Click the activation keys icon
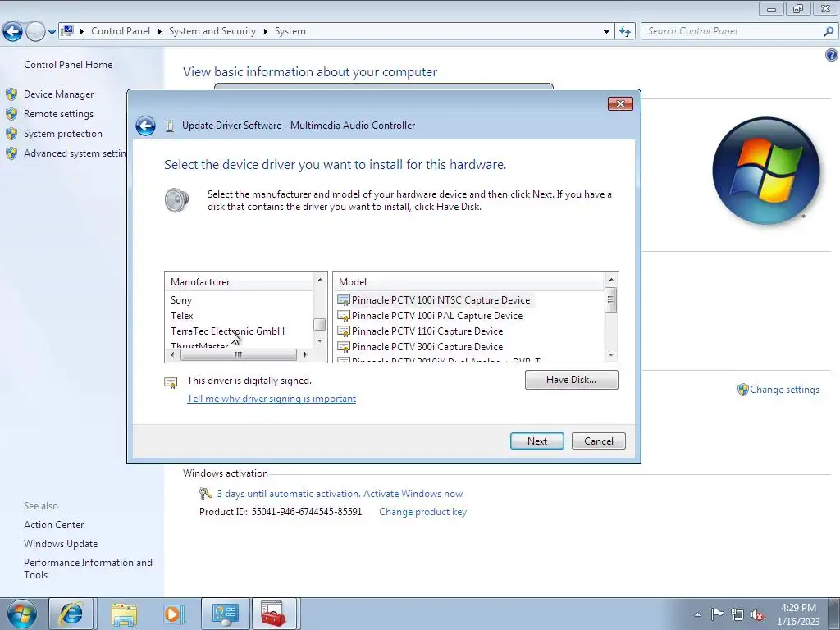The width and height of the screenshot is (840, 630). pos(205,493)
